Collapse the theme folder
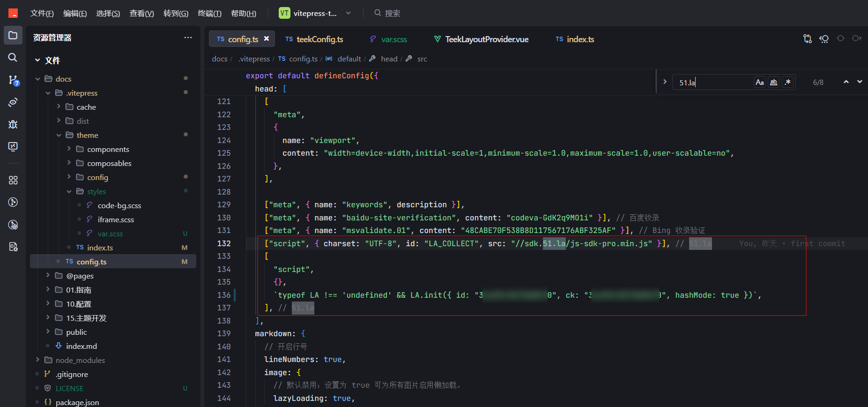The image size is (868, 407). [59, 135]
